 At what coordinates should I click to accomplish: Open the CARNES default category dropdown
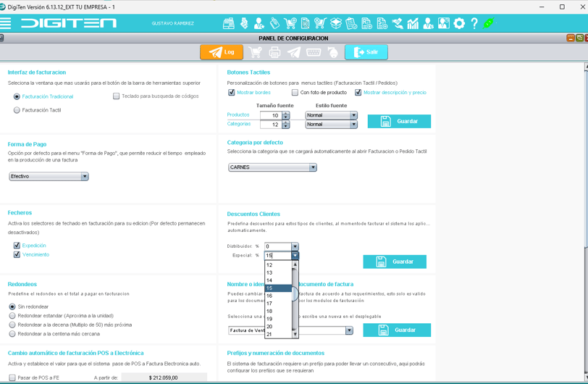tap(272, 167)
